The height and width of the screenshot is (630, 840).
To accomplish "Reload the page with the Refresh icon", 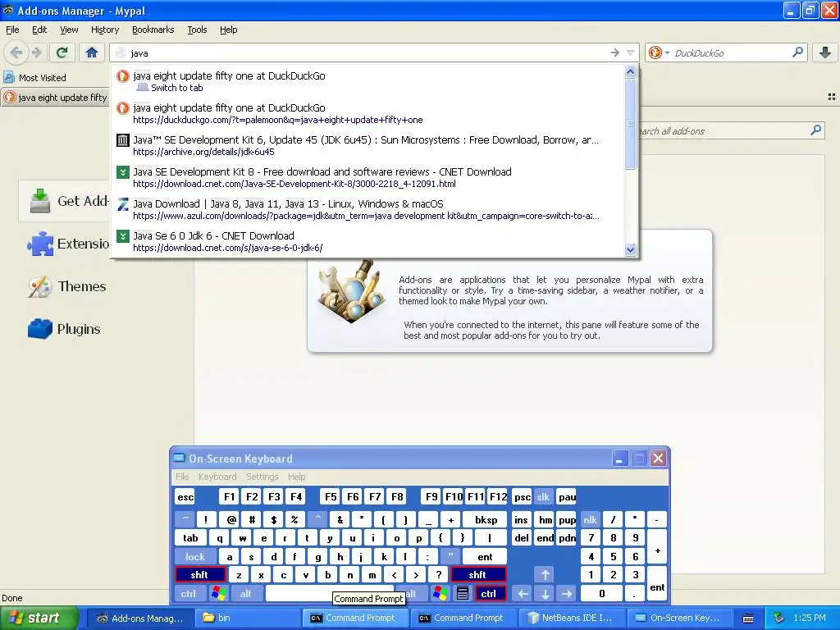I will pos(62,52).
